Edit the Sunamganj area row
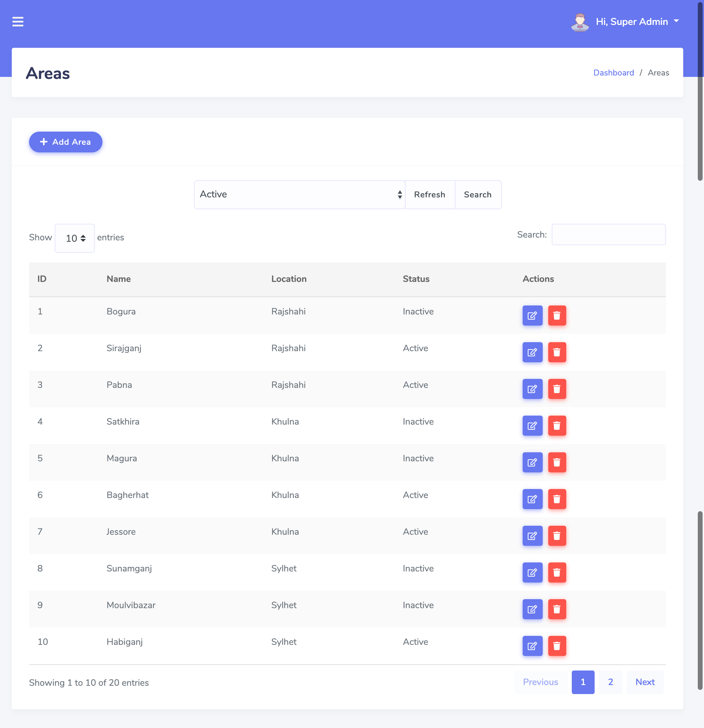704x728 pixels. point(532,572)
